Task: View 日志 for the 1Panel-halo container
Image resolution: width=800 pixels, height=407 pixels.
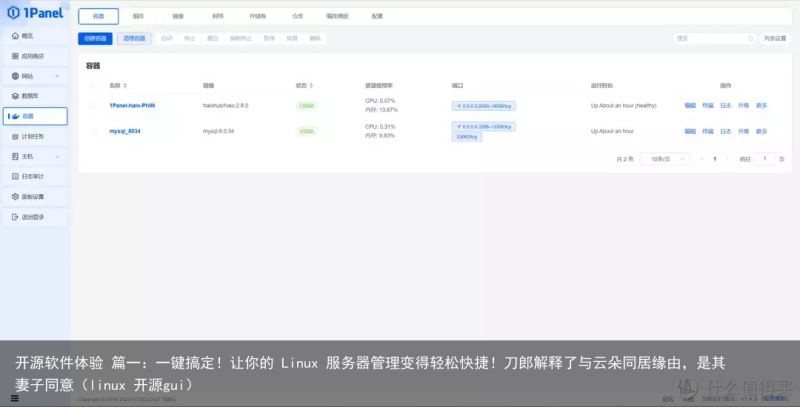Action: tap(726, 106)
